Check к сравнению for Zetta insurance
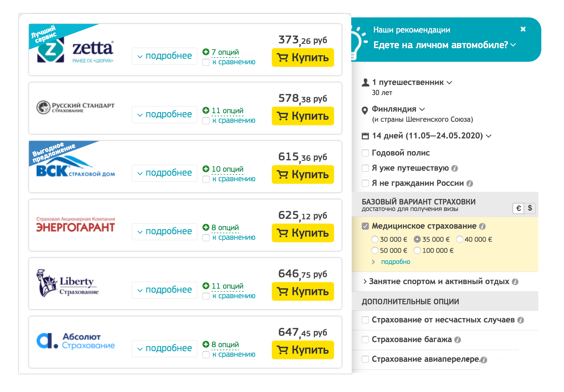 point(206,62)
